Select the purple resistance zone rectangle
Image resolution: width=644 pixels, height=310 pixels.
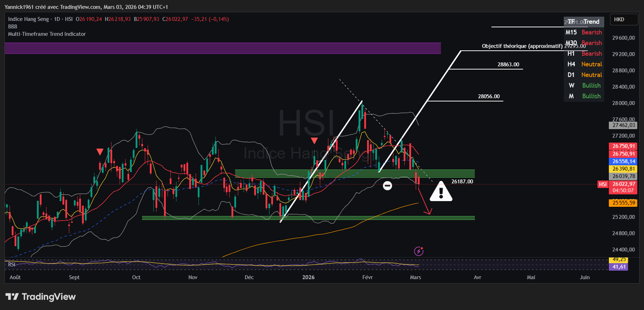point(223,48)
